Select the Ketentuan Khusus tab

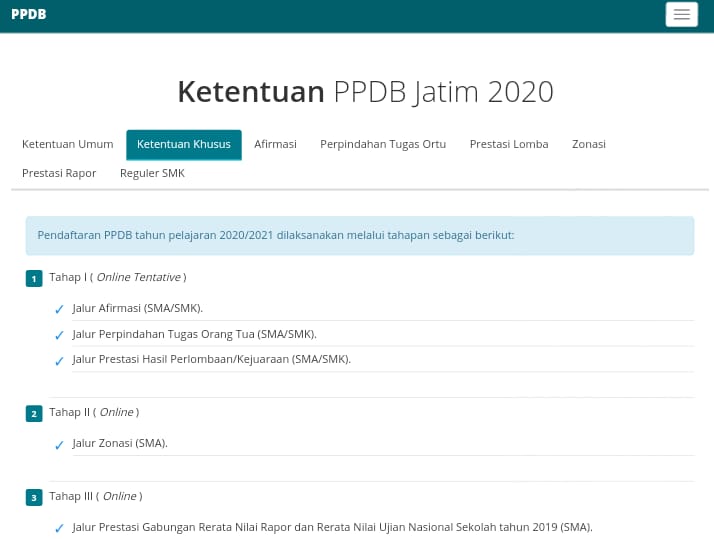(x=184, y=144)
